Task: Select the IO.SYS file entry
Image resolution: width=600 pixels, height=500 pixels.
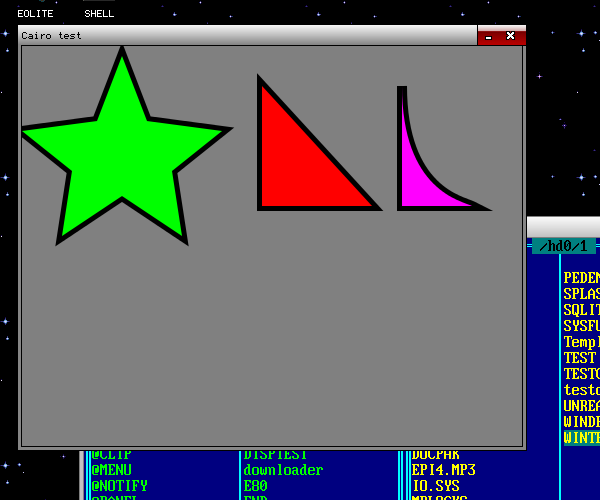Action: tap(435, 486)
